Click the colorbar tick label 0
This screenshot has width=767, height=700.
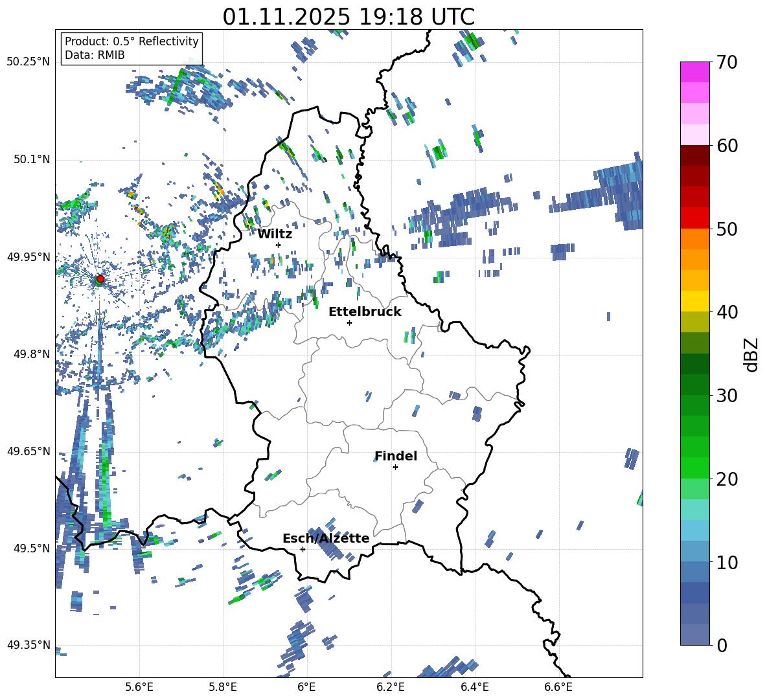point(722,645)
